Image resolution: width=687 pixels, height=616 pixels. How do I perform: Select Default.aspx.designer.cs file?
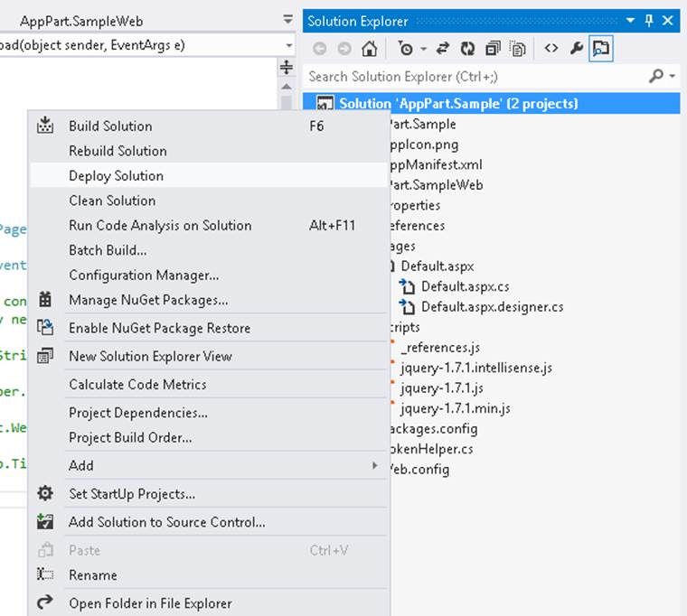pos(492,307)
